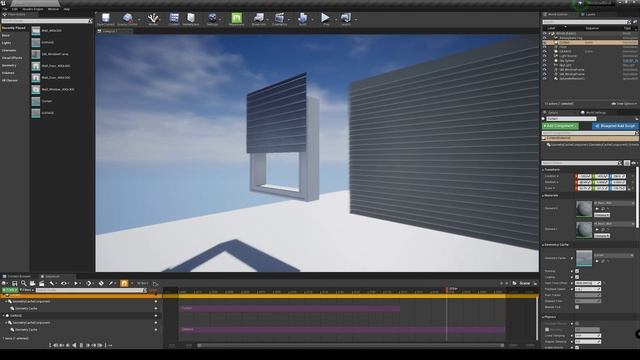The width and height of the screenshot is (640, 360).
Task: Toggle visibility eye of SphereReflectionCapture actor
Action: (544, 78)
